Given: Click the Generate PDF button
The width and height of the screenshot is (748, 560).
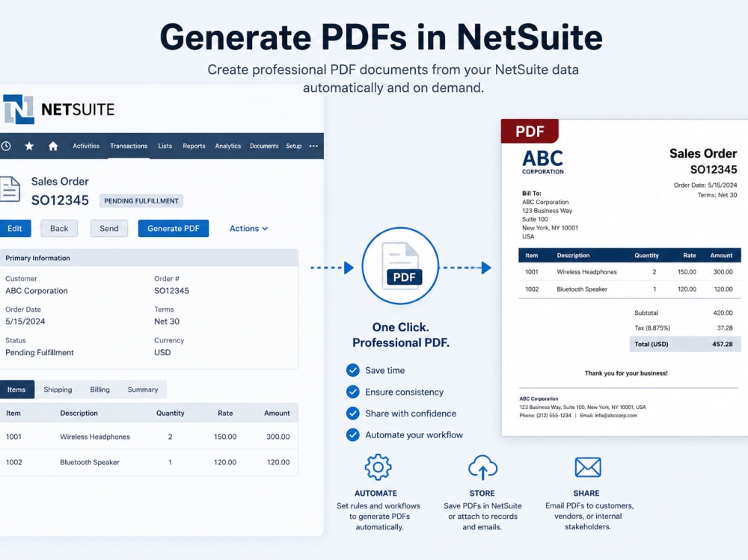Looking at the screenshot, I should click(x=174, y=229).
